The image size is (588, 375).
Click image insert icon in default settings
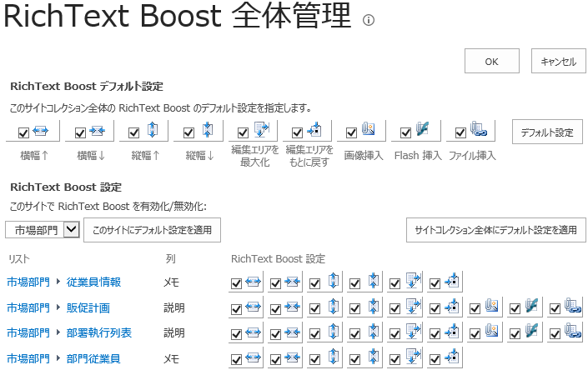tap(368, 128)
